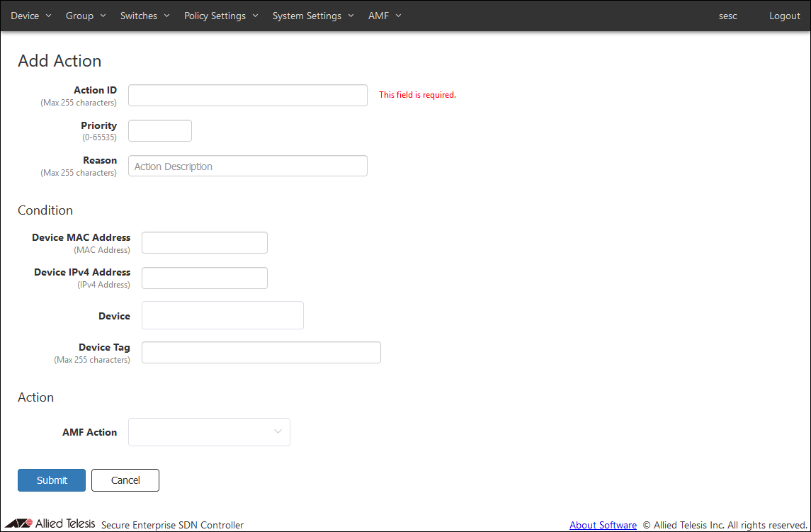Open the AMF Action dropdown list
811x532 pixels.
click(209, 432)
